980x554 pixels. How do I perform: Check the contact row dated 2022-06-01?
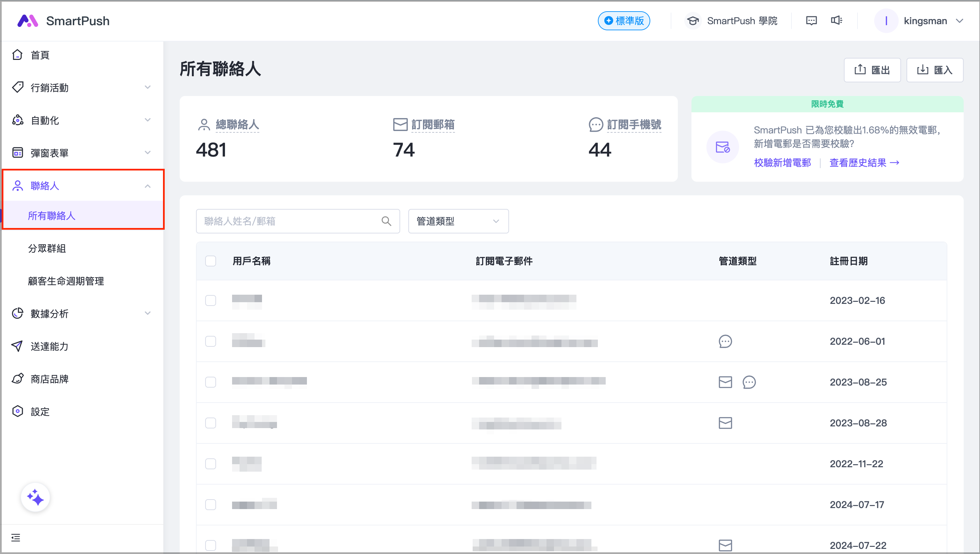point(210,341)
